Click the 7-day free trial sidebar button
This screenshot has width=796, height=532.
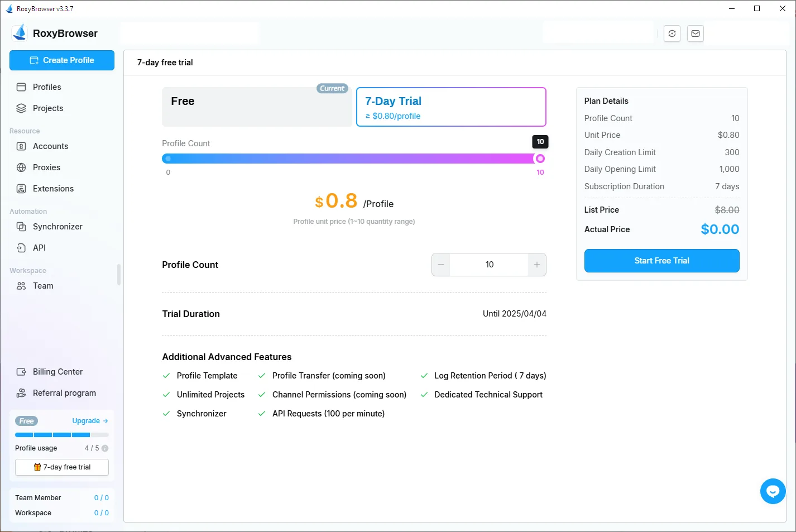(x=62, y=467)
